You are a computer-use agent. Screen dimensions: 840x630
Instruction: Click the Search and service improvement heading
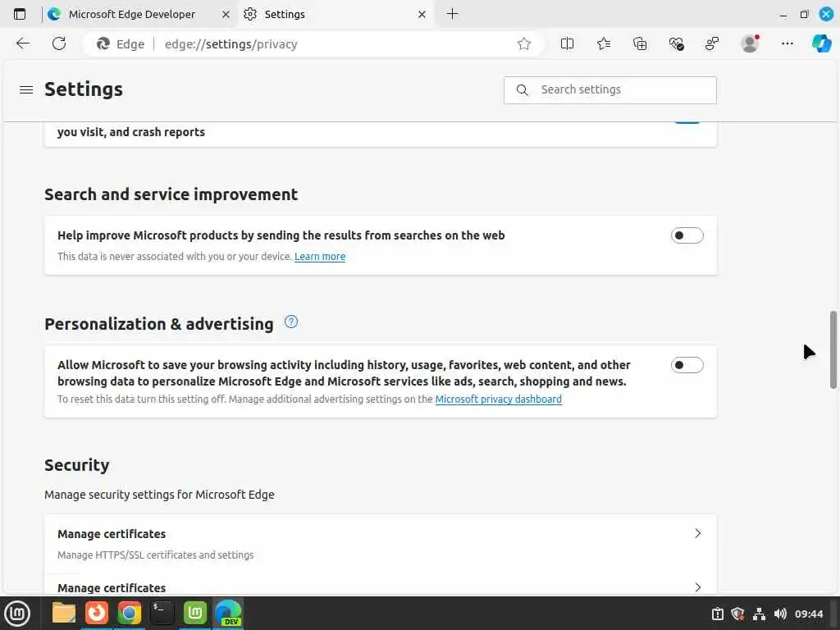[171, 194]
